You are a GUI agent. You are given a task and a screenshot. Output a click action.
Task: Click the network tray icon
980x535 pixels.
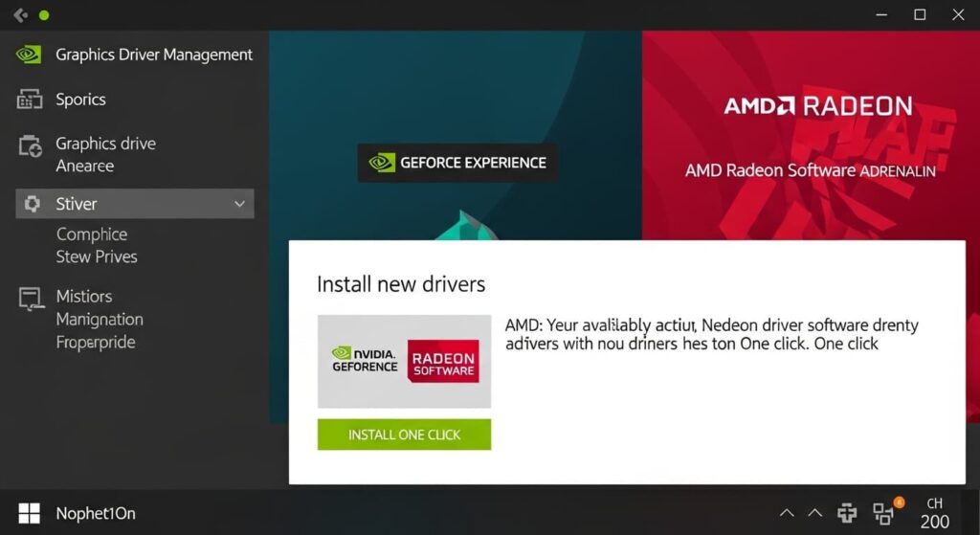pyautogui.click(x=847, y=513)
